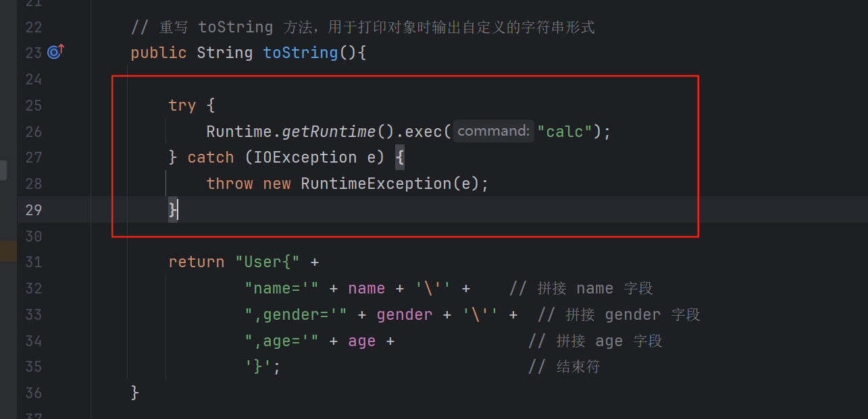Click line number 33 in the gutter

click(33, 314)
